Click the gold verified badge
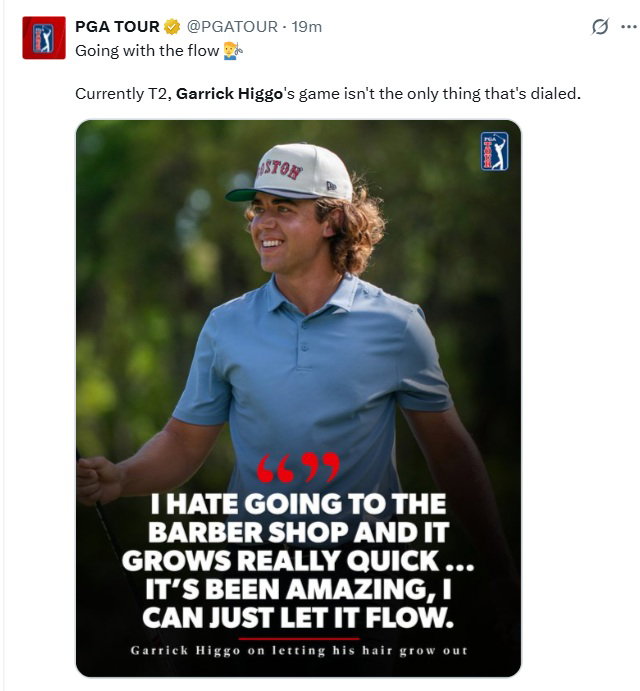This screenshot has width=640, height=691. pos(172,27)
